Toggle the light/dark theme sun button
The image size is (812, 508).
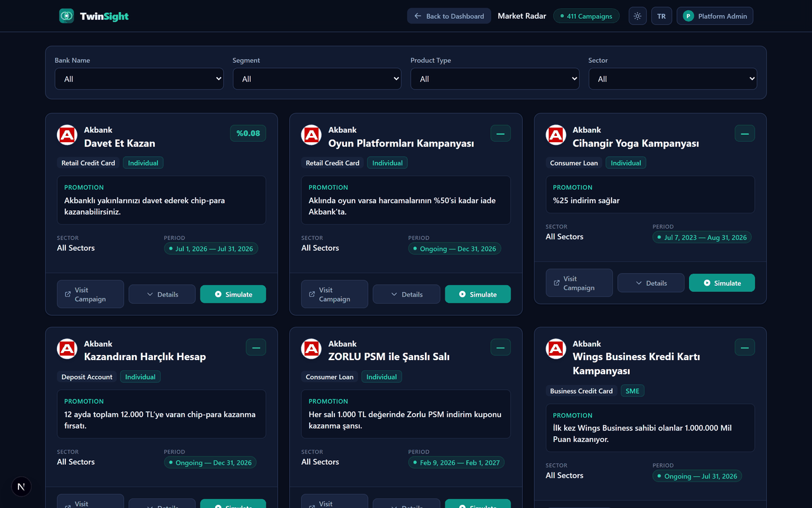point(638,16)
